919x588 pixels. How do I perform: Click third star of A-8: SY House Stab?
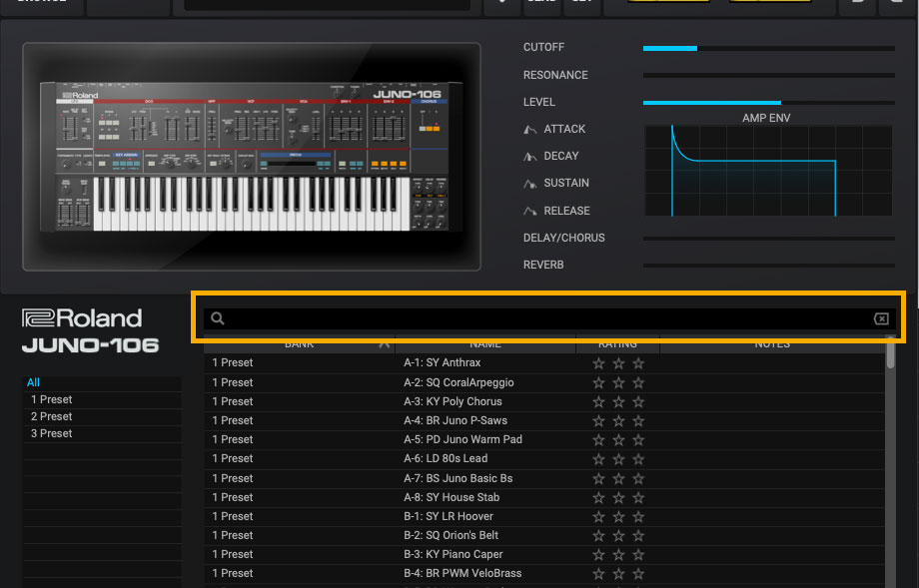638,498
